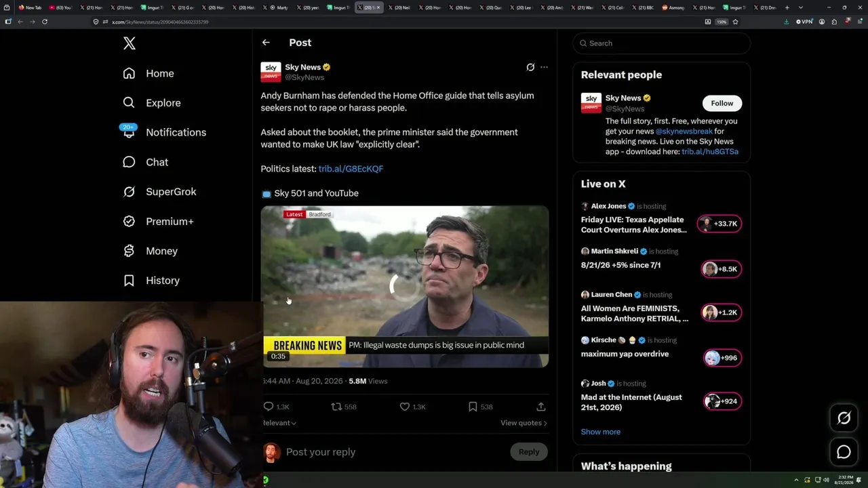Join Martin Shkreli space with +8.5K
868x488 pixels.
(721, 269)
